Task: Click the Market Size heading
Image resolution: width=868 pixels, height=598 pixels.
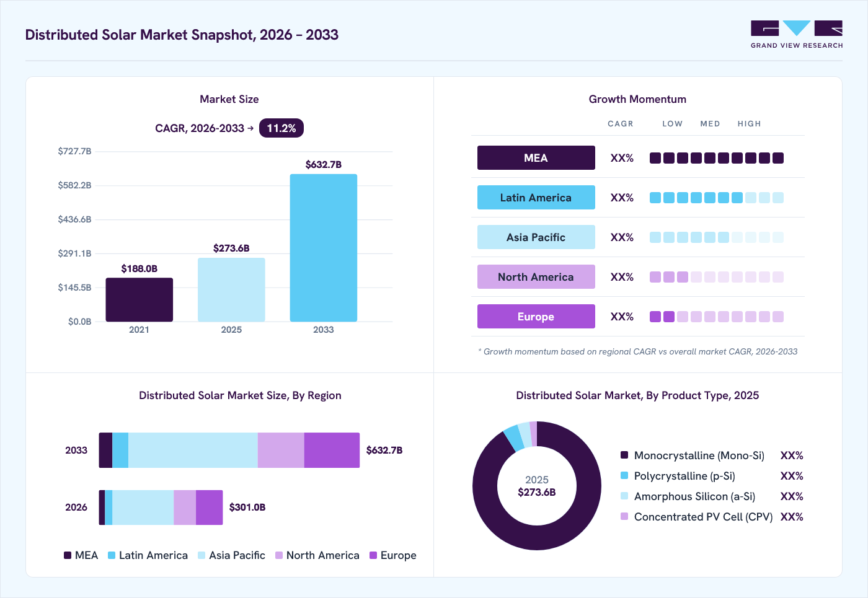Action: (229, 99)
